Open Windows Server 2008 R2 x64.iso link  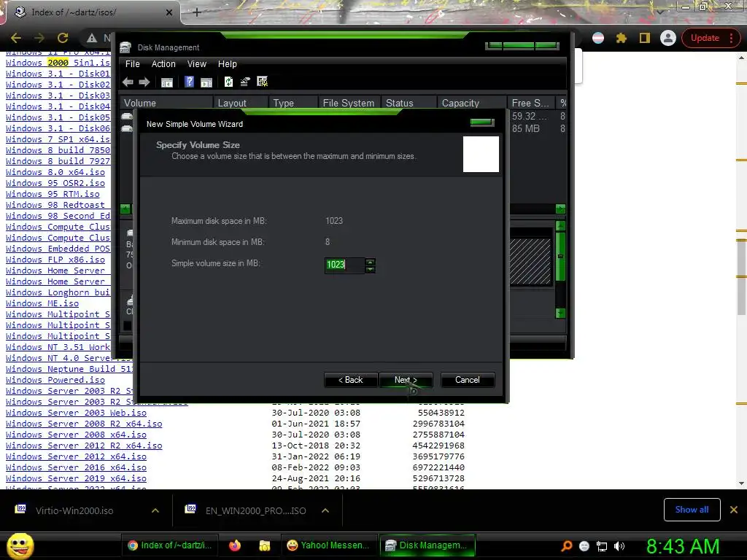tap(84, 424)
